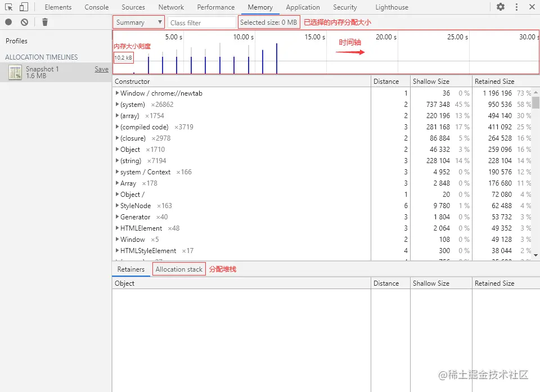Click Retained Size header in retainers pane

[506, 283]
